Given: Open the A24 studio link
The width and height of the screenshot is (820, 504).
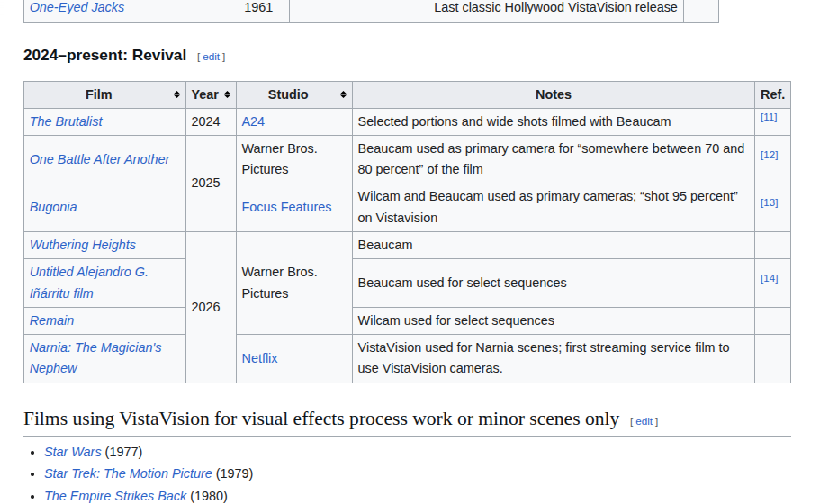Looking at the screenshot, I should tap(253, 121).
